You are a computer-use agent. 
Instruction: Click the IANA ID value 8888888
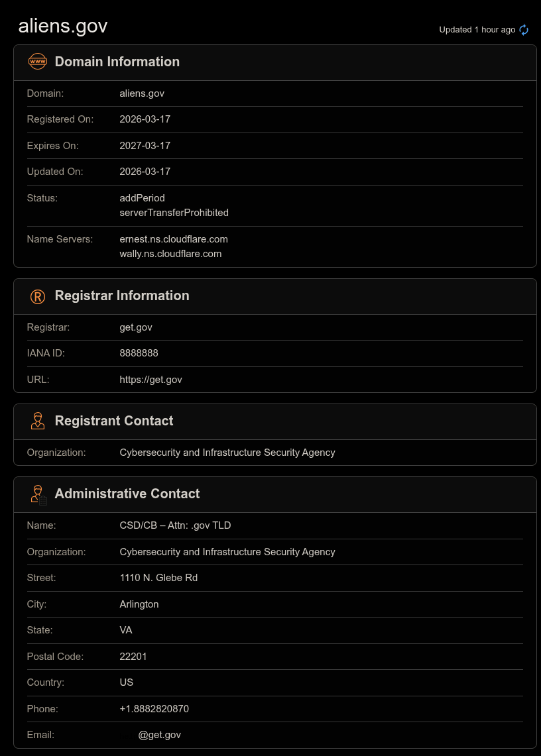[139, 353]
